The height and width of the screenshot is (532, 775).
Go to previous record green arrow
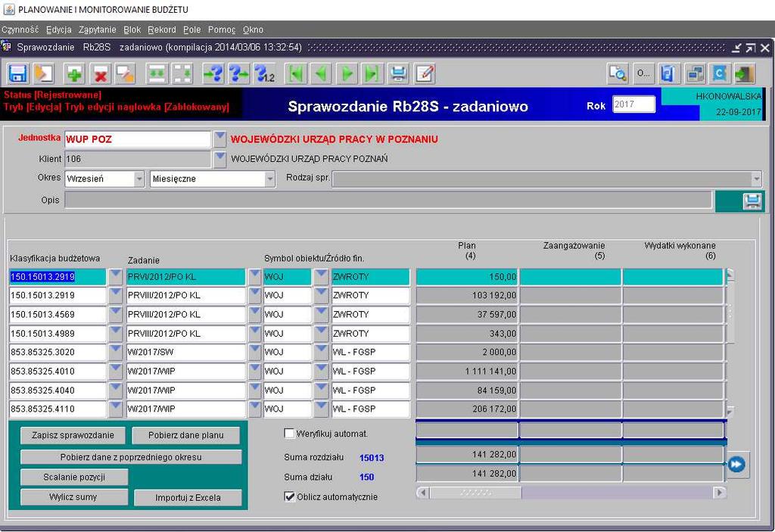pyautogui.click(x=322, y=74)
